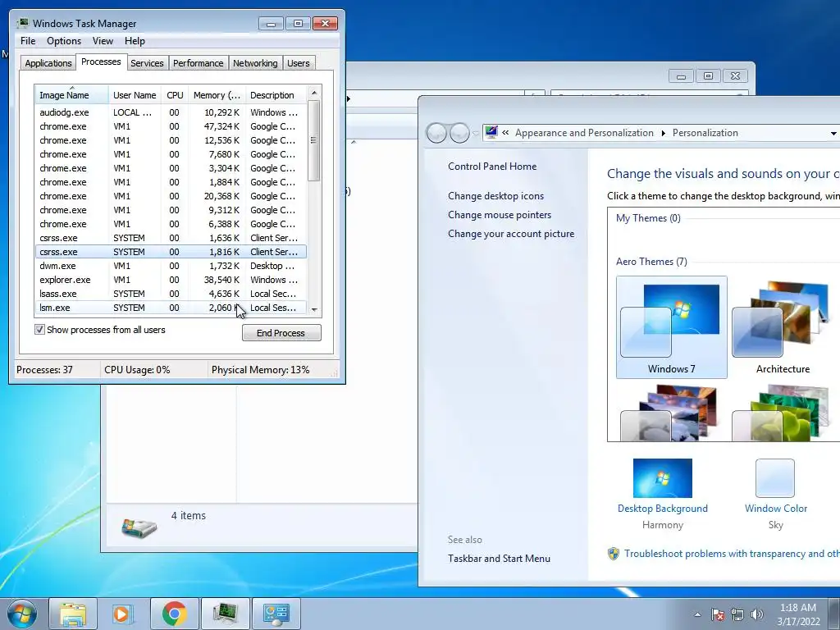The width and height of the screenshot is (840, 630).
Task: Select the Architecture theme
Action: click(783, 327)
